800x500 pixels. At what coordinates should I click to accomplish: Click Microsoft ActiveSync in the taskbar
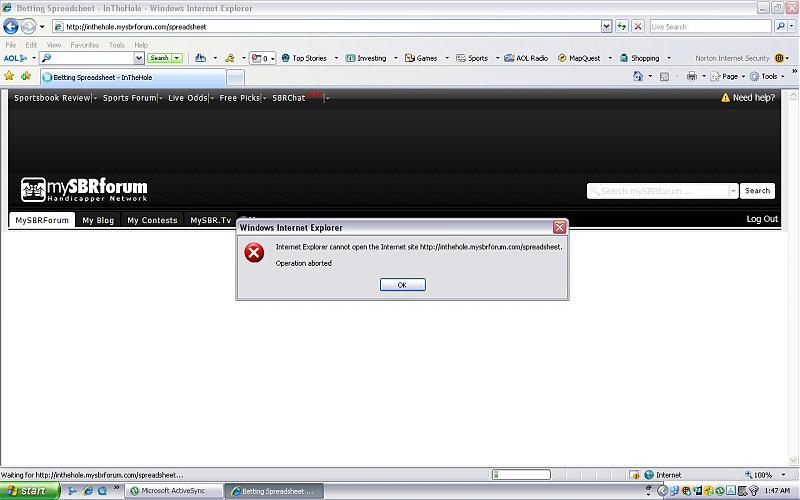(x=174, y=491)
